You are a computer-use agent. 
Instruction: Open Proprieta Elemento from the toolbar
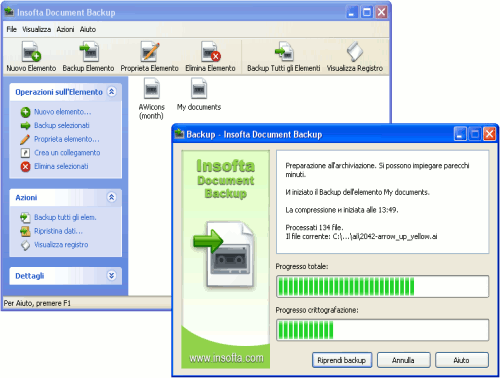[150, 56]
